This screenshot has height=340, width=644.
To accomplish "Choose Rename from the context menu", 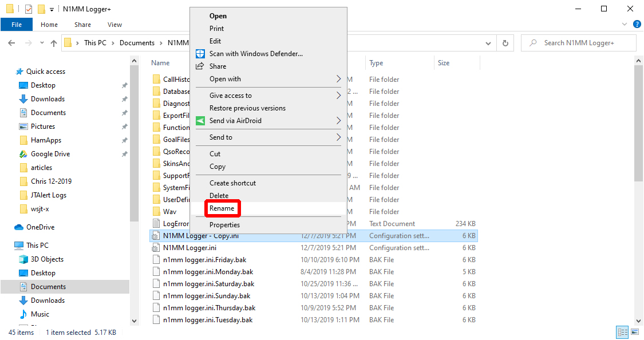I will [x=222, y=208].
